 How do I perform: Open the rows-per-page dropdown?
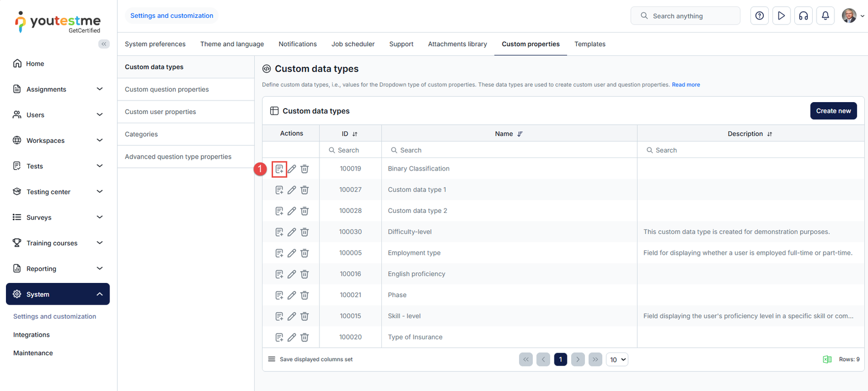click(617, 360)
